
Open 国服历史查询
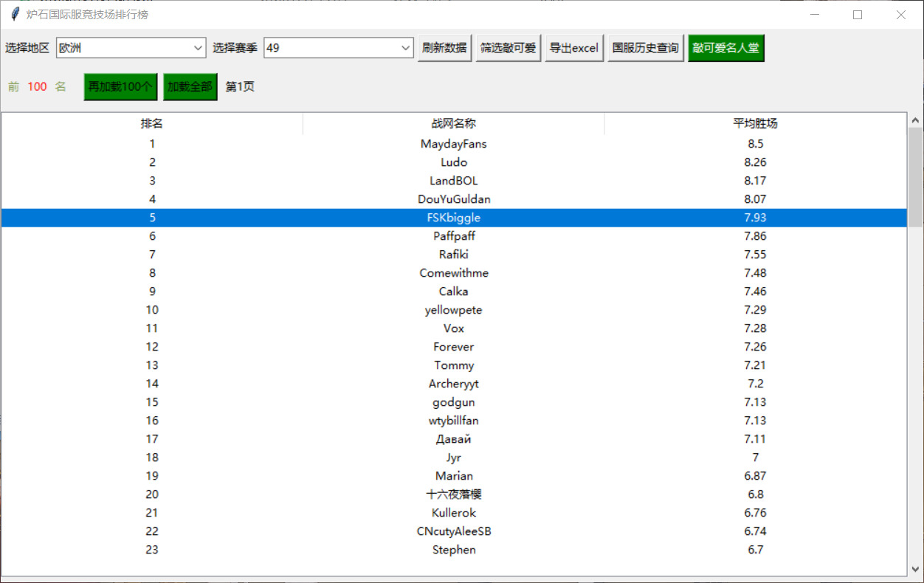[646, 48]
